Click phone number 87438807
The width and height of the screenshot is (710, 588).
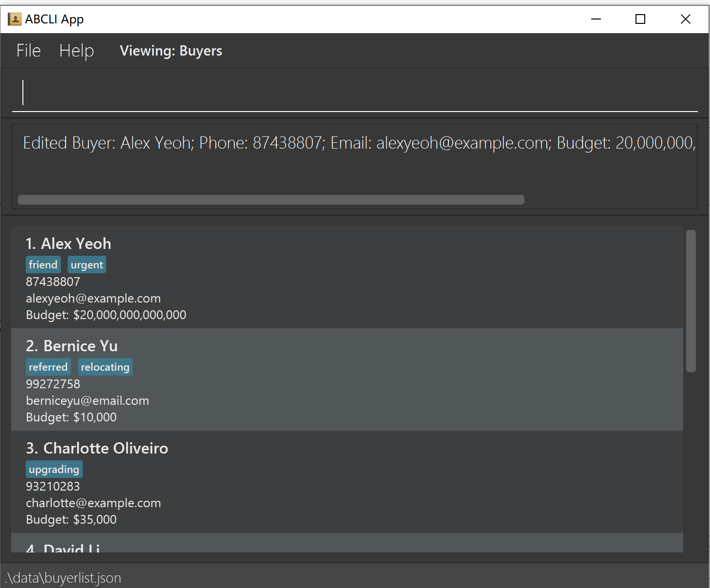(53, 282)
